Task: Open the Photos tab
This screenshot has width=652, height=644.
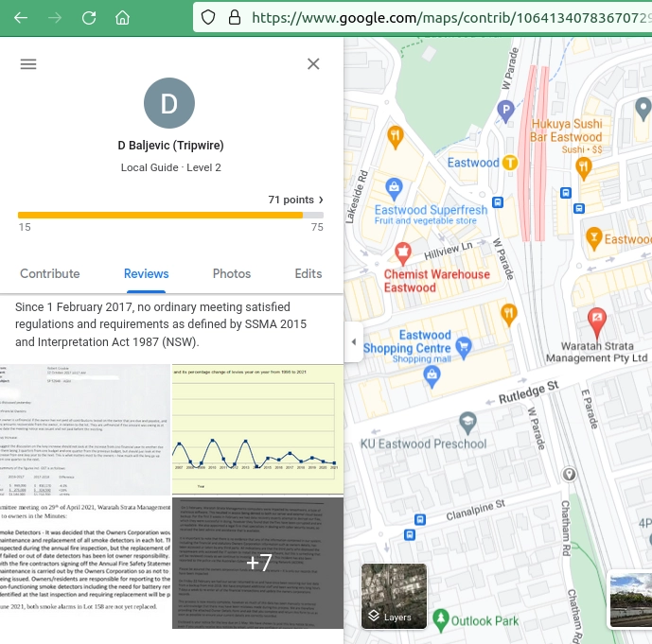Action: click(x=232, y=273)
